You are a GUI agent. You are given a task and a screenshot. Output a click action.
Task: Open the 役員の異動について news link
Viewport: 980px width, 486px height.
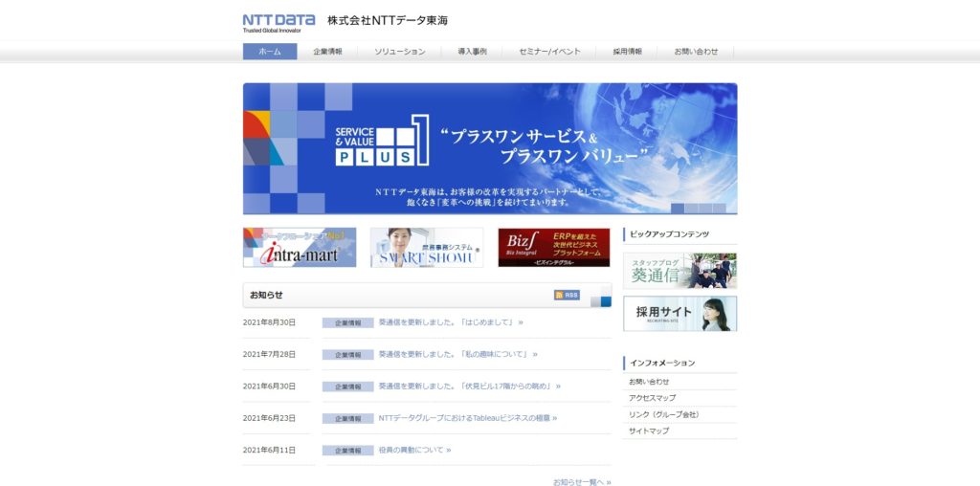(414, 450)
